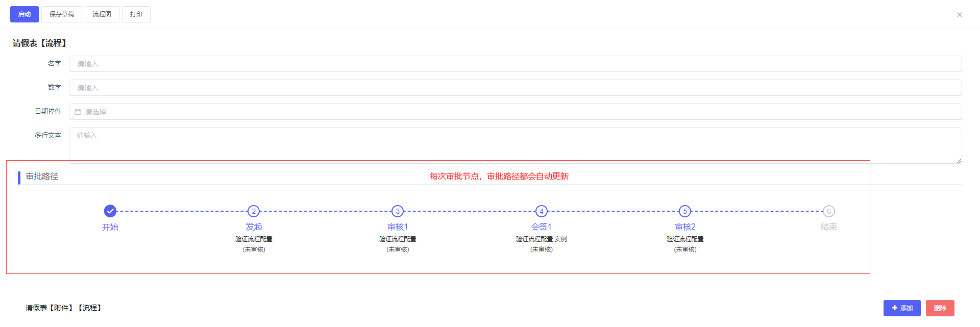The width and height of the screenshot is (980, 327).
Task: Click the 审核1 step title
Action: (398, 227)
